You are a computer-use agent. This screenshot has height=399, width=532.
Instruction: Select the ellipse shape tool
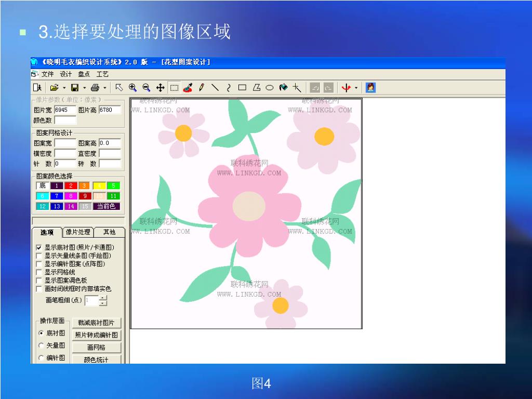(x=270, y=88)
